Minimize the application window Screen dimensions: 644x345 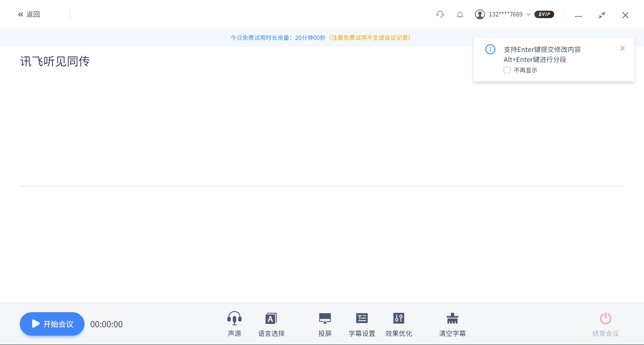coord(578,16)
